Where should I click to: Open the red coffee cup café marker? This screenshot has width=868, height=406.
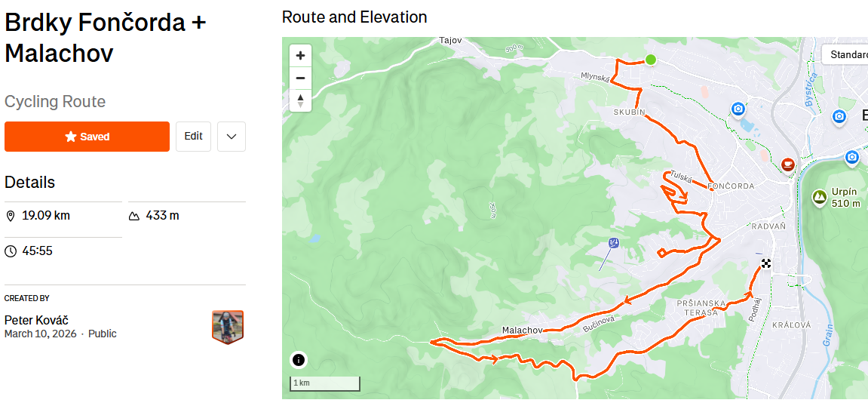788,164
